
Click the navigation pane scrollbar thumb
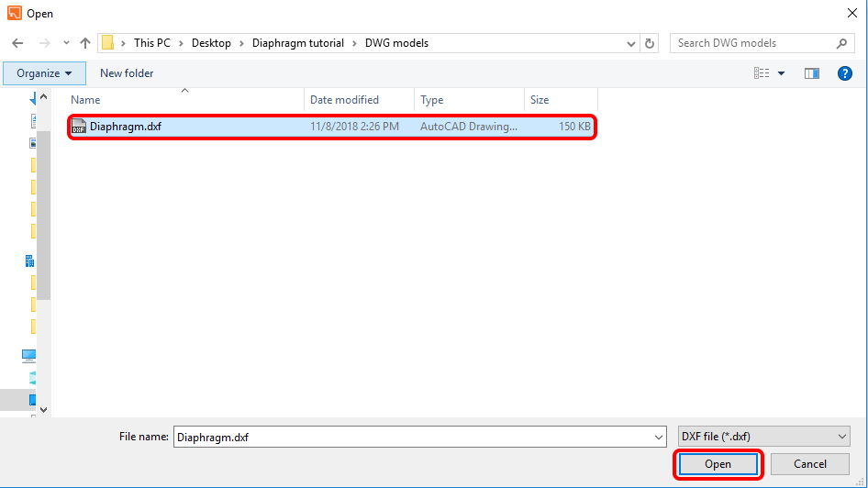pos(44,215)
